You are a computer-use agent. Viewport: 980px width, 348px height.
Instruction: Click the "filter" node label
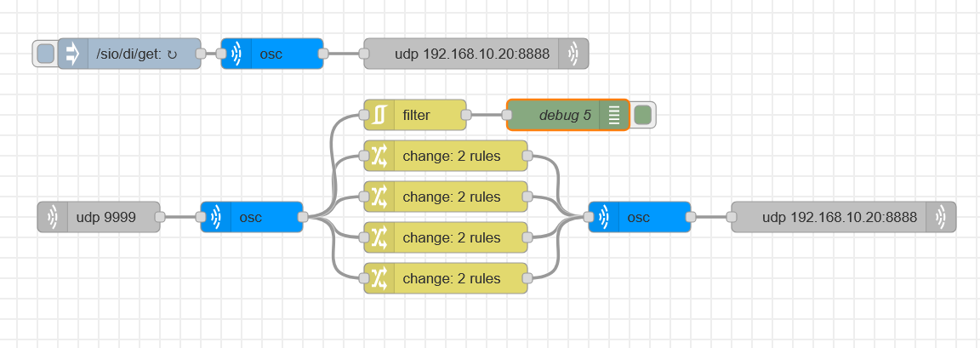pyautogui.click(x=416, y=115)
